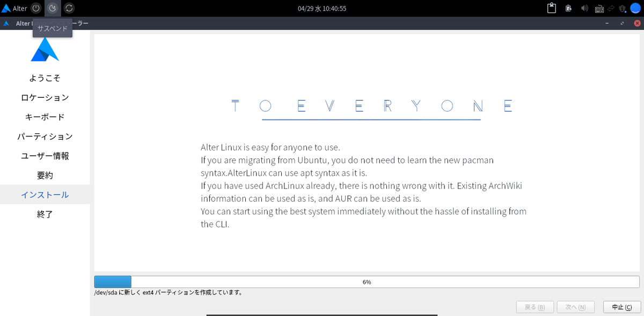
Task: Open the network connection arrows icon
Action: click(611, 8)
